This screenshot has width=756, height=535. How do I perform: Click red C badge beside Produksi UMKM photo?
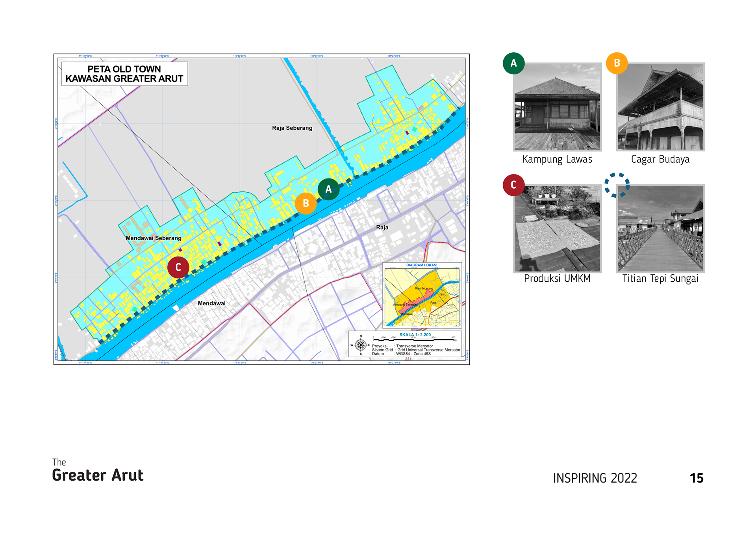pyautogui.click(x=513, y=185)
